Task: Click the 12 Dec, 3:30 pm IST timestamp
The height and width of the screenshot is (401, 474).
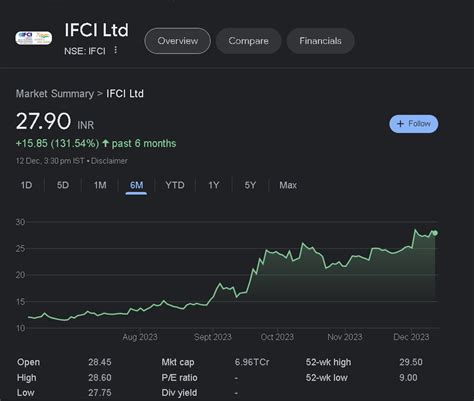Action: tap(50, 161)
